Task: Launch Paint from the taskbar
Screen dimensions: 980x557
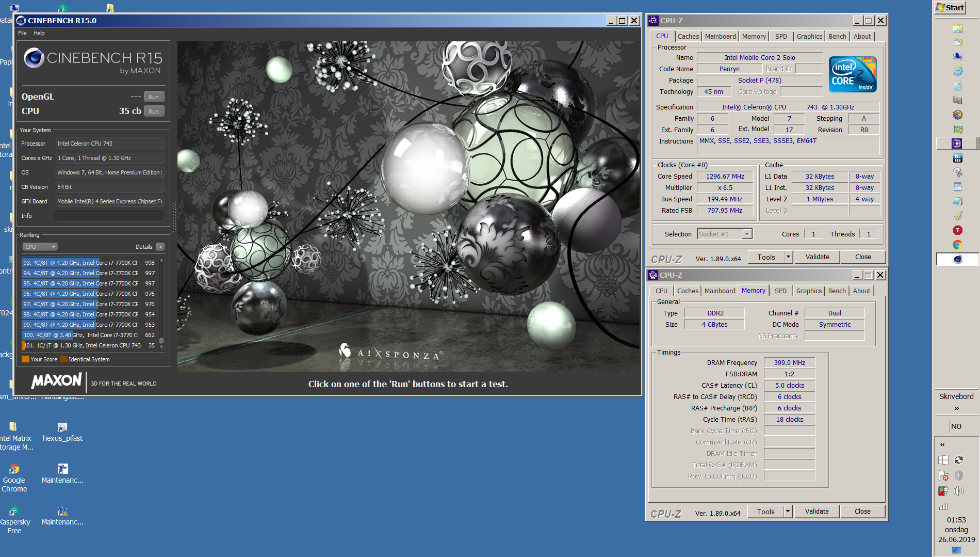Action: 958,216
